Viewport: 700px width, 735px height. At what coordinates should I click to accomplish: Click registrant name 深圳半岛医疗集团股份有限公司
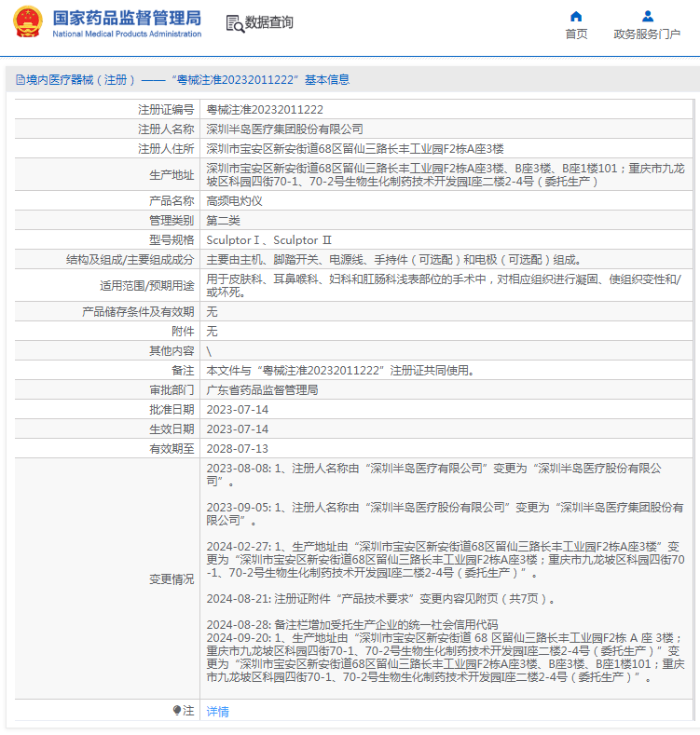[x=284, y=129]
